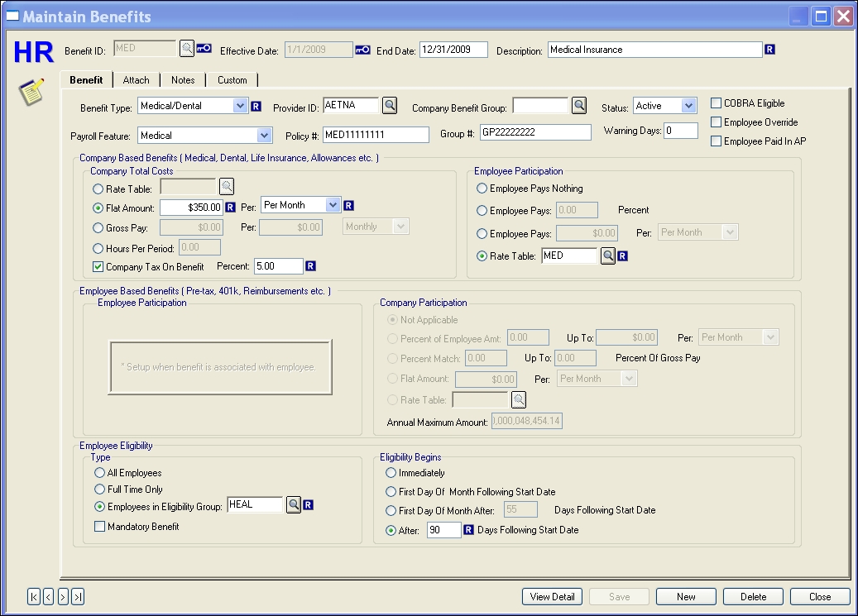Image resolution: width=858 pixels, height=616 pixels.
Task: Click the R icon next to Description
Action: tap(770, 50)
